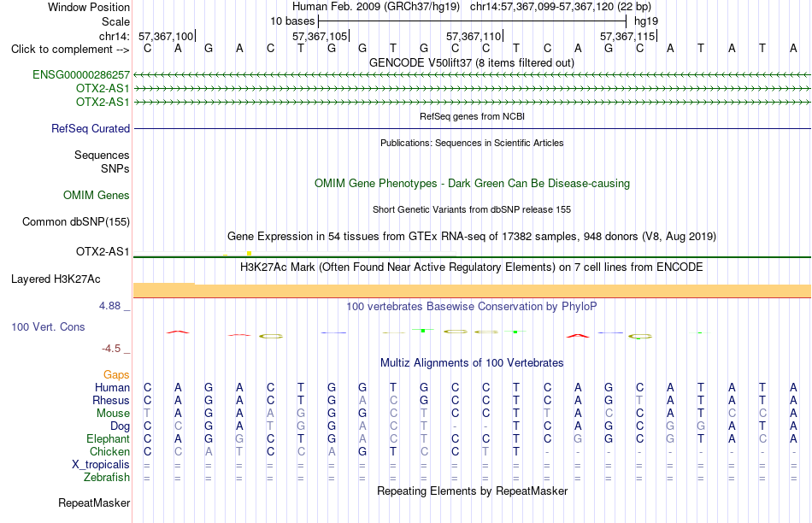812x523 pixels.
Task: Click the -4.5 PhyloP scale value
Action: click(x=111, y=349)
